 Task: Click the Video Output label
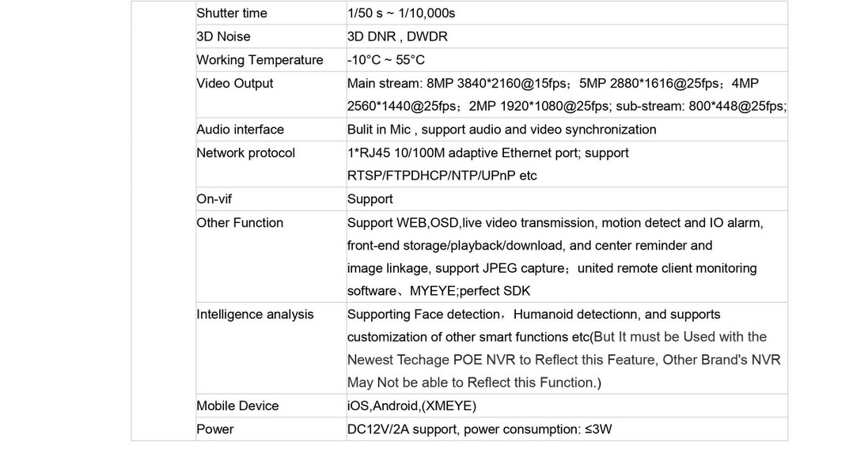point(235,84)
